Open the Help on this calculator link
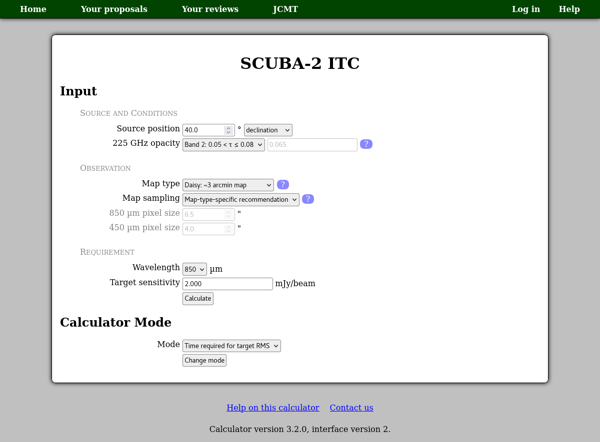This screenshot has height=442, width=600. pyautogui.click(x=273, y=408)
